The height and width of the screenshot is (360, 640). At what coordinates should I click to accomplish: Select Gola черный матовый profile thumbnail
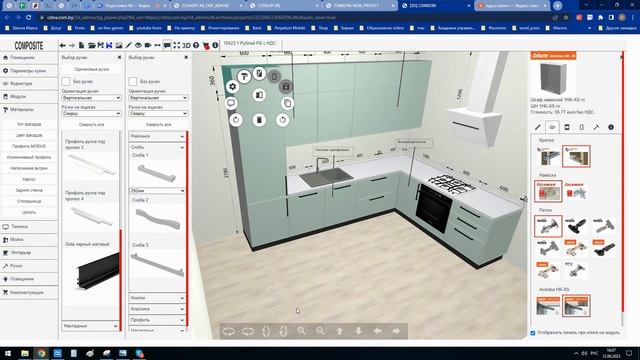98,271
